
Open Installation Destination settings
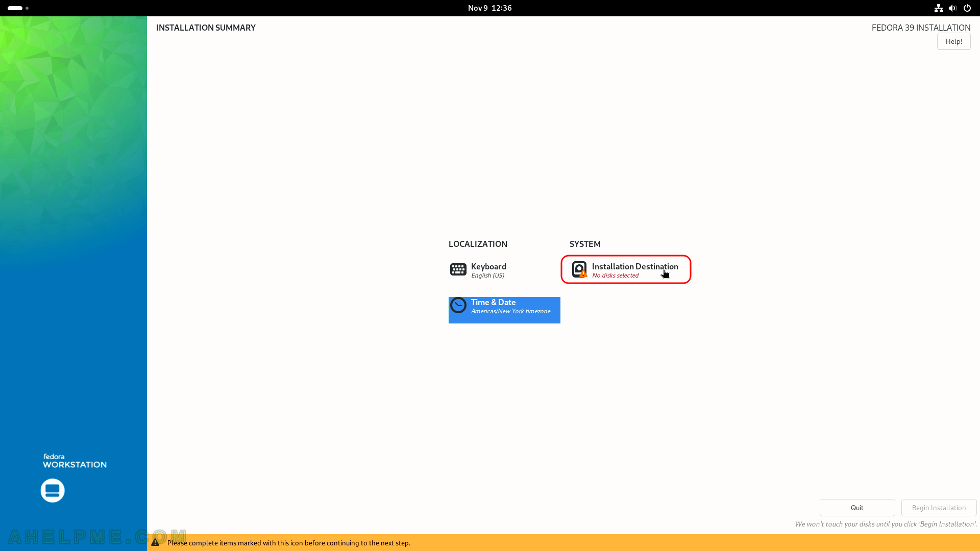pyautogui.click(x=626, y=269)
